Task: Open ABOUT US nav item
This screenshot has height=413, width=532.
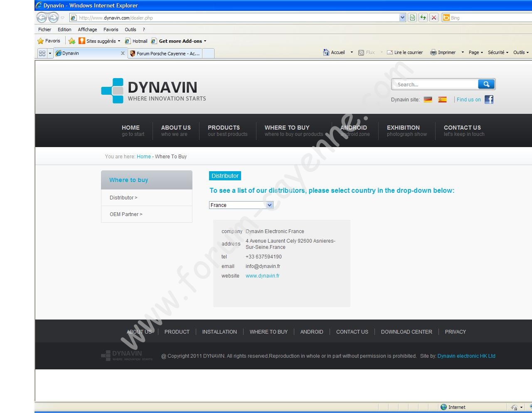Action: point(176,130)
